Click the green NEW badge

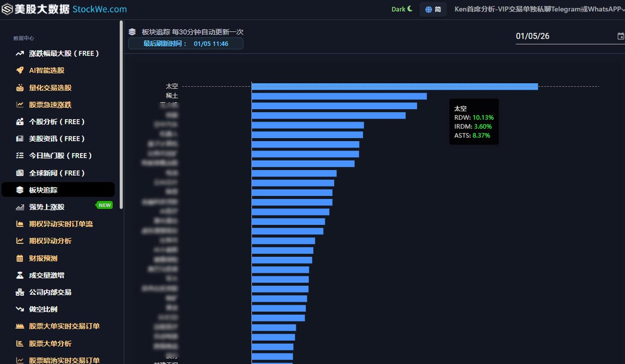pos(105,205)
